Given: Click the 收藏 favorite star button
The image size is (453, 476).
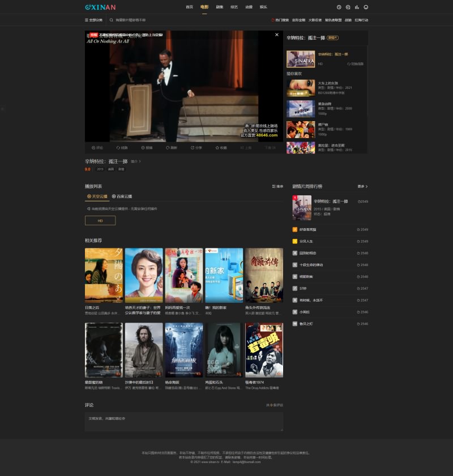Looking at the screenshot, I should [221, 148].
